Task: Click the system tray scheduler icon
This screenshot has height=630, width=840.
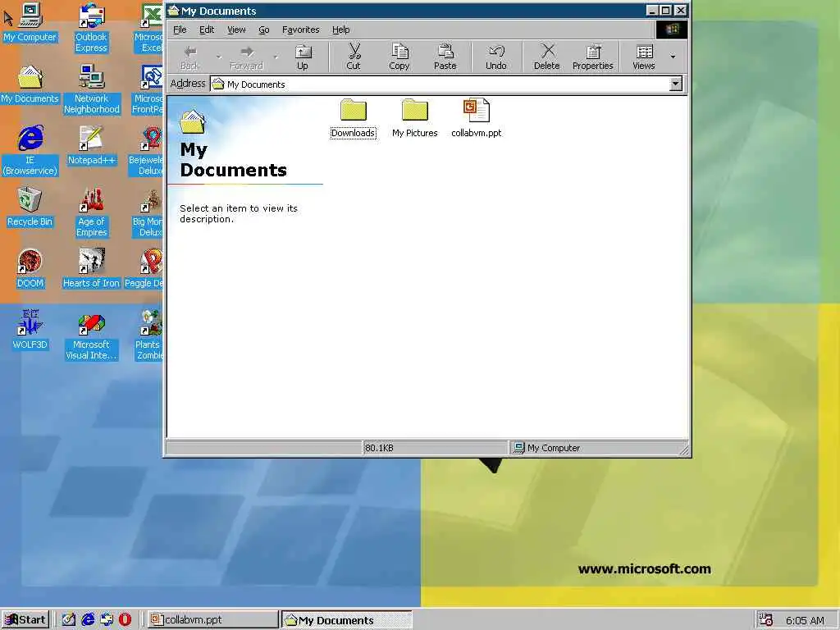Action: (x=765, y=620)
